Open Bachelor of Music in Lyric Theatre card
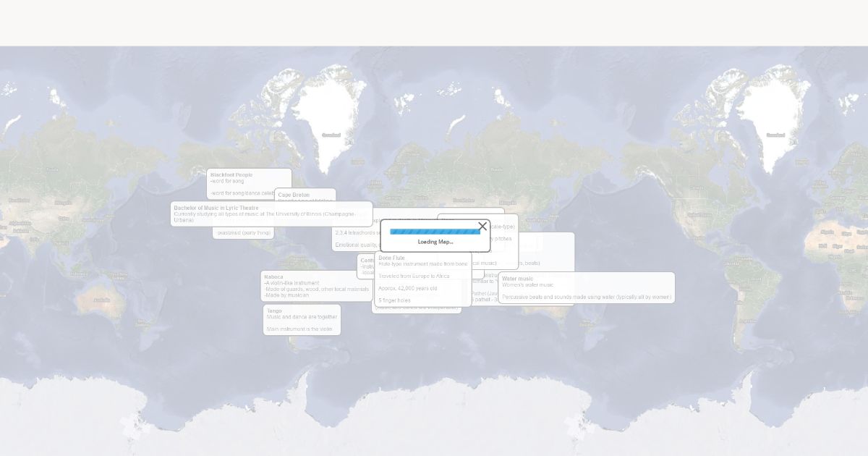The height and width of the screenshot is (456, 868). 216,208
